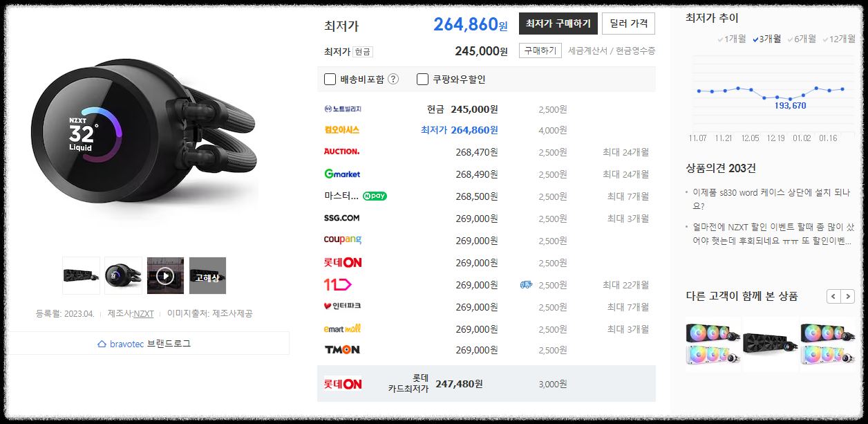Viewport: 868px width, 424px height.
Task: Click the Notebility shop logo
Action: 342,109
